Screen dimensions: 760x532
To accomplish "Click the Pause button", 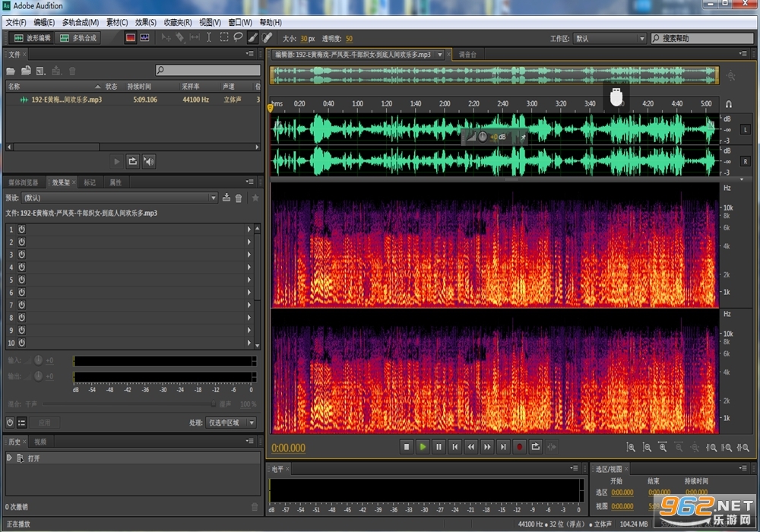I will tap(439, 447).
